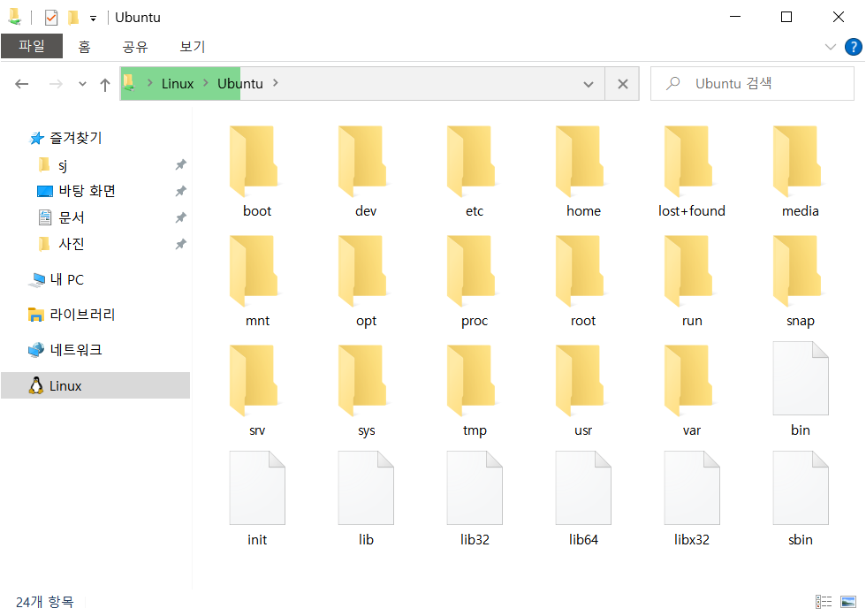
Task: Click Ubuntu in the address path
Action: pyautogui.click(x=239, y=83)
